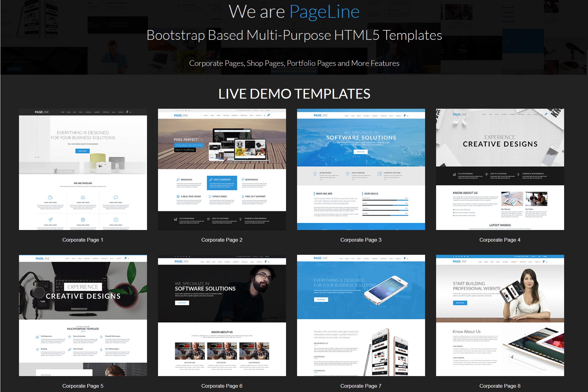Viewport: 588px width, 392px height.
Task: Visit the "Corporate Page 7" caption link
Action: pyautogui.click(x=361, y=386)
